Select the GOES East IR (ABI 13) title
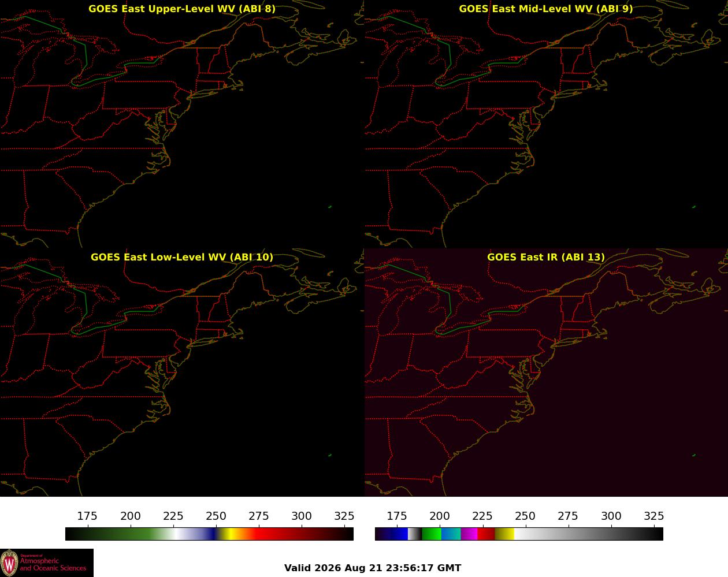 [546, 257]
